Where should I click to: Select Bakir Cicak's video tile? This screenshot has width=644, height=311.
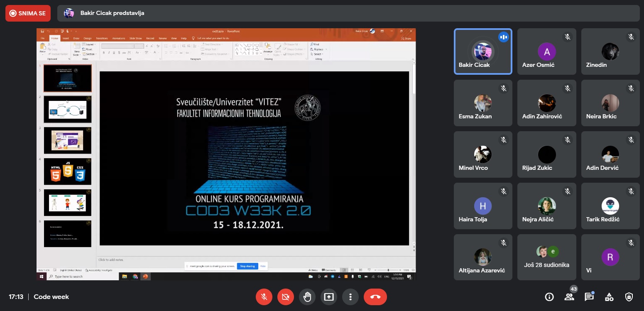(483, 51)
